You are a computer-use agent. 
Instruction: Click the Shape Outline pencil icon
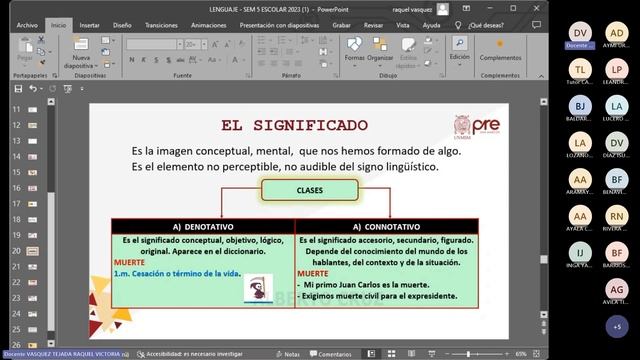(x=428, y=51)
